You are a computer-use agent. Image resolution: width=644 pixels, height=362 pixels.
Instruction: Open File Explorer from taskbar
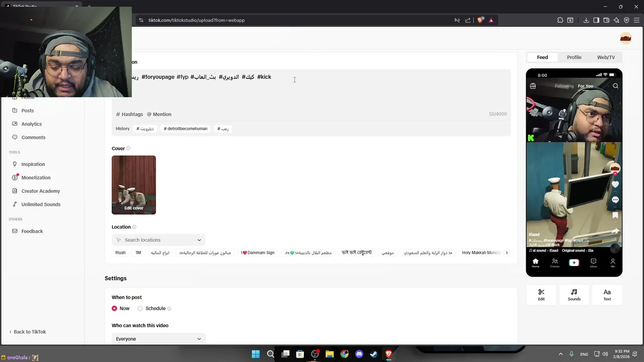[330, 354]
